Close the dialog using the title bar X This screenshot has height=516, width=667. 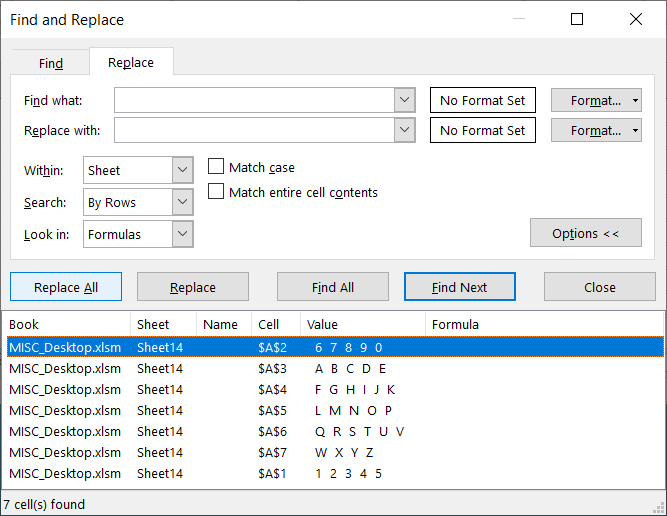pyautogui.click(x=636, y=19)
